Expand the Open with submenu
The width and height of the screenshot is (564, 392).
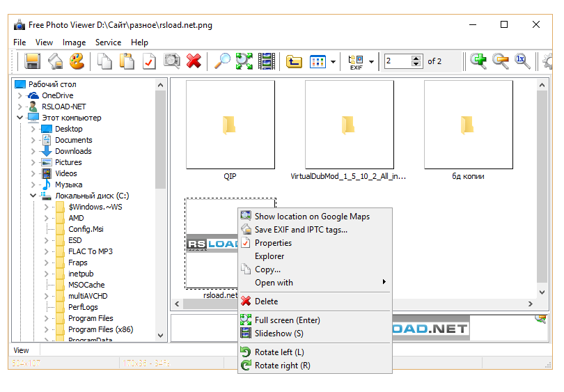click(315, 283)
